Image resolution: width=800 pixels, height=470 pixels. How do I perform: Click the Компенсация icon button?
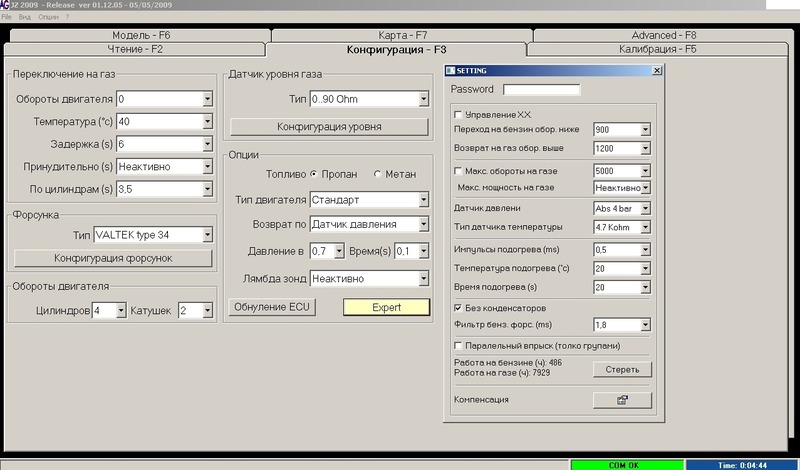click(x=621, y=400)
